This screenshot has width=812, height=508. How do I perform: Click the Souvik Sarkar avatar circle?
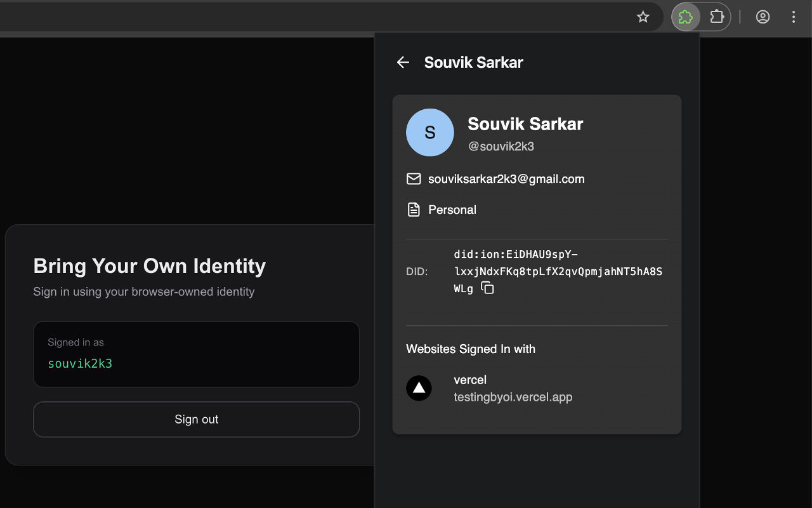coord(430,133)
